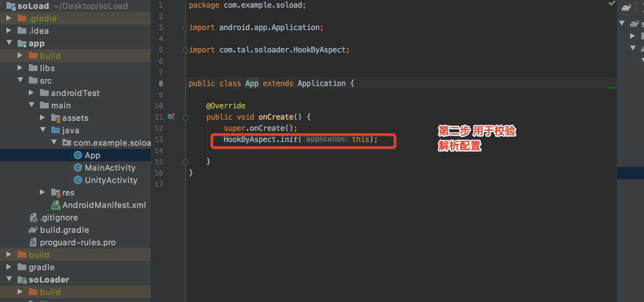Click the blue java source folder icon
The height and width of the screenshot is (302, 644).
[x=55, y=130]
